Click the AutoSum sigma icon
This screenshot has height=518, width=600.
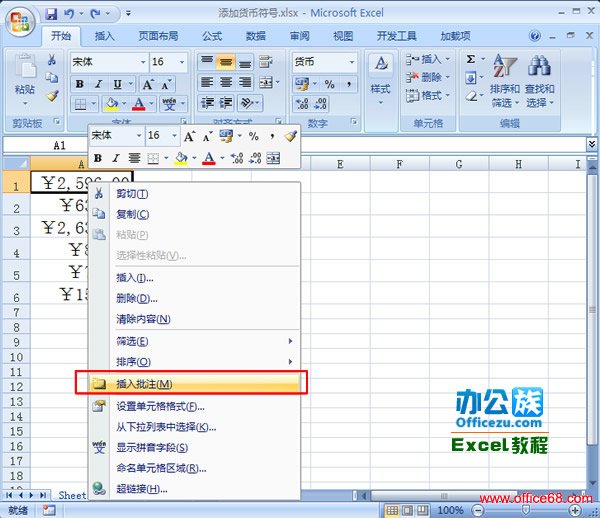pos(471,59)
